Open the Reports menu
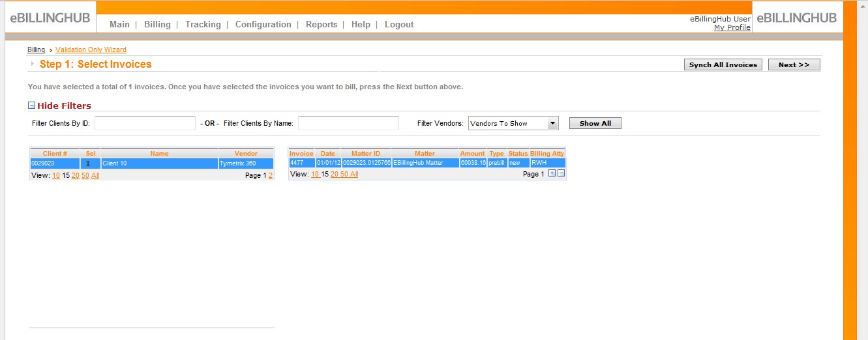The height and width of the screenshot is (340, 868). pyautogui.click(x=322, y=24)
